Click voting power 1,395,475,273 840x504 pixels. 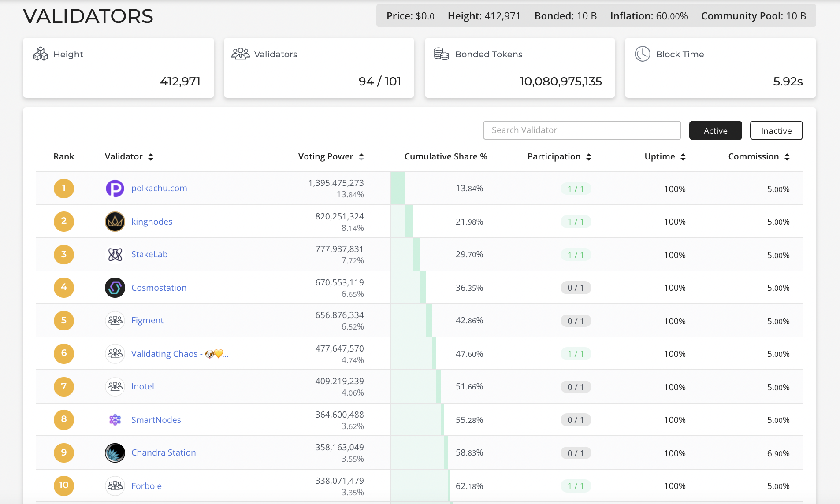336,183
